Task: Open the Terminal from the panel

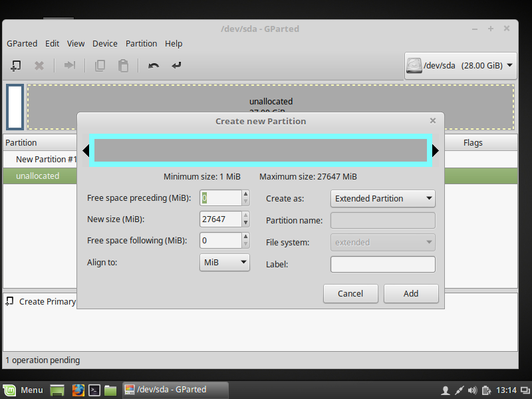Action: 94,390
